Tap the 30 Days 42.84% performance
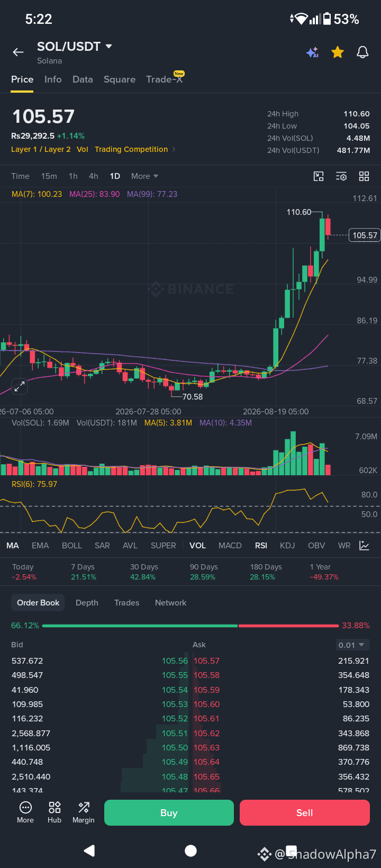This screenshot has height=868, width=381. tap(144, 572)
